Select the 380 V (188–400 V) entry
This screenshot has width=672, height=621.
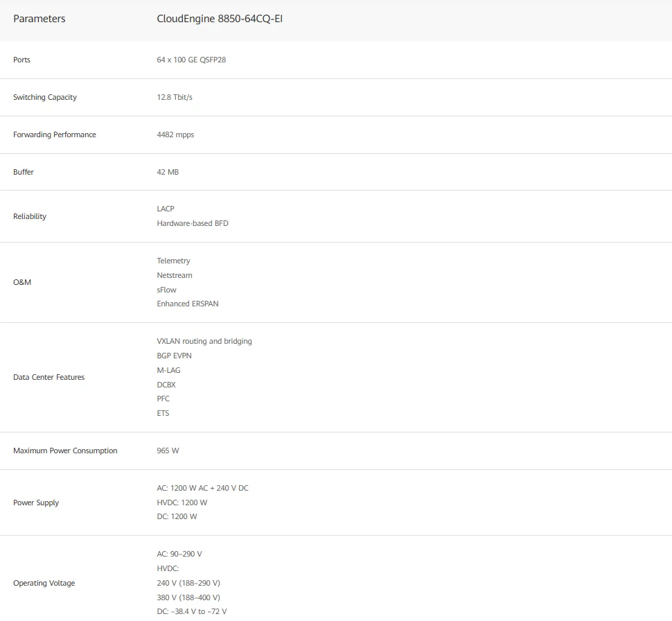[x=188, y=597]
